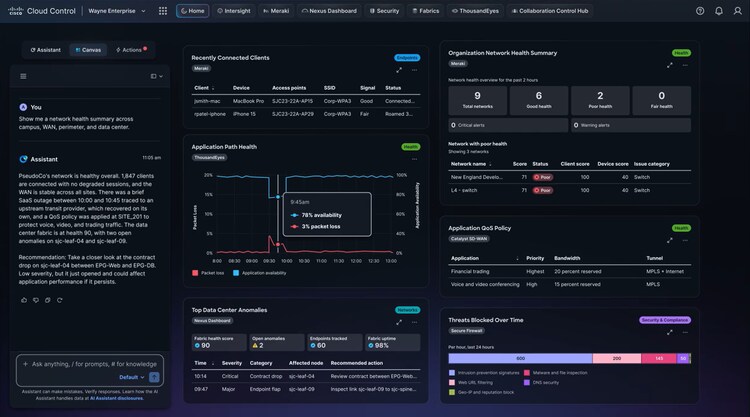Select the sjc-leaf-04 anomaly row
The height and width of the screenshot is (417, 750).
[306, 376]
